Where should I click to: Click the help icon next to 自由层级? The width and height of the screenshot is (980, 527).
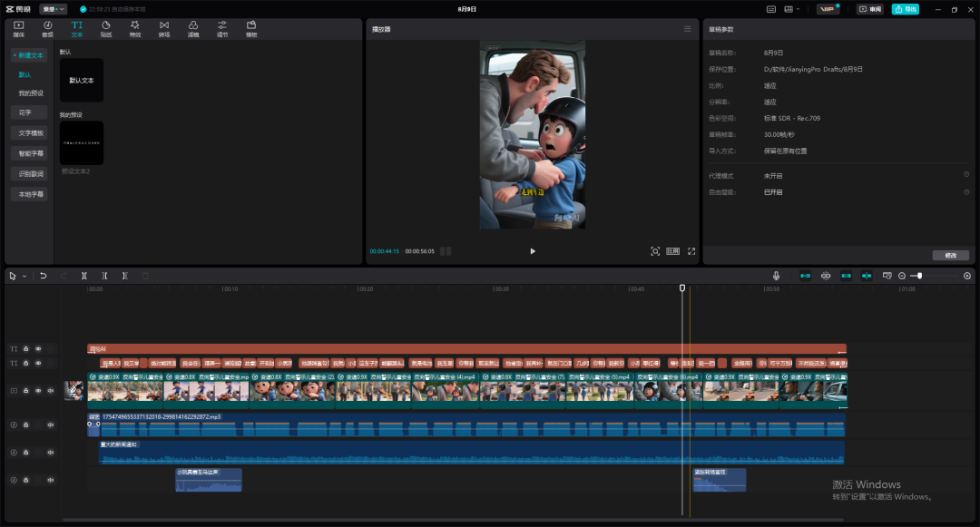966,191
